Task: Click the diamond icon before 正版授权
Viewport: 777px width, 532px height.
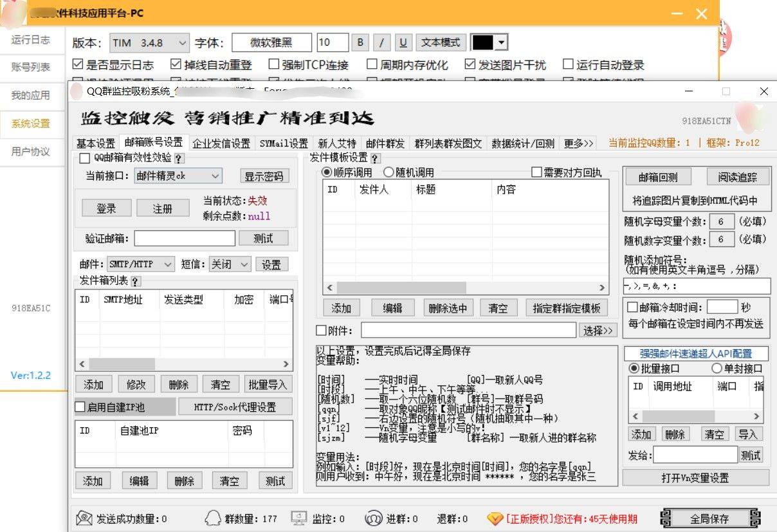Action: click(494, 518)
